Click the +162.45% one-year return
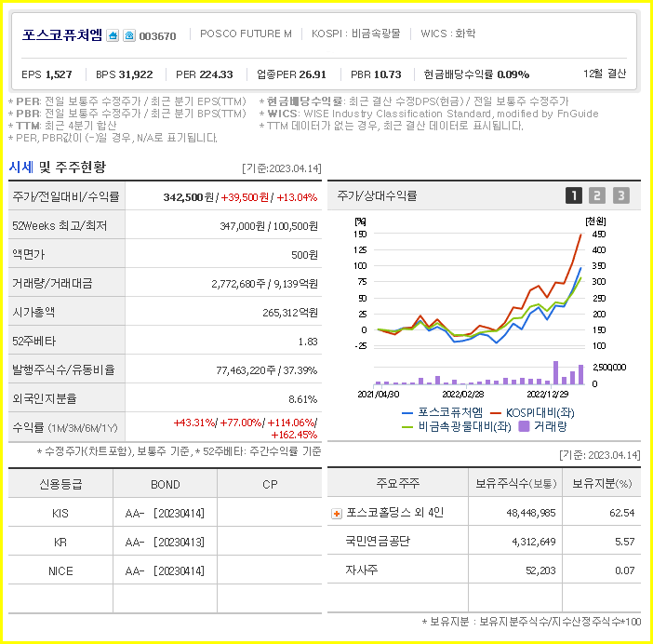The image size is (653, 644). coord(294,435)
